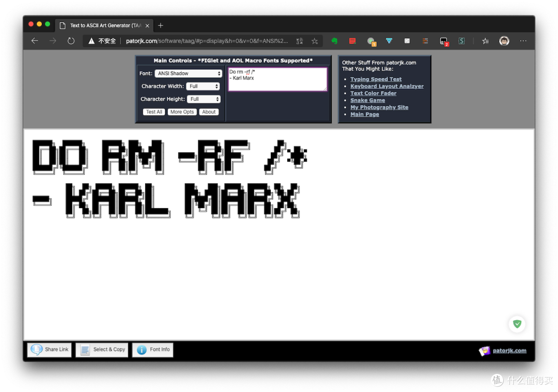
Task: Open the Font dropdown showing ANSI Shadow
Action: click(x=189, y=73)
